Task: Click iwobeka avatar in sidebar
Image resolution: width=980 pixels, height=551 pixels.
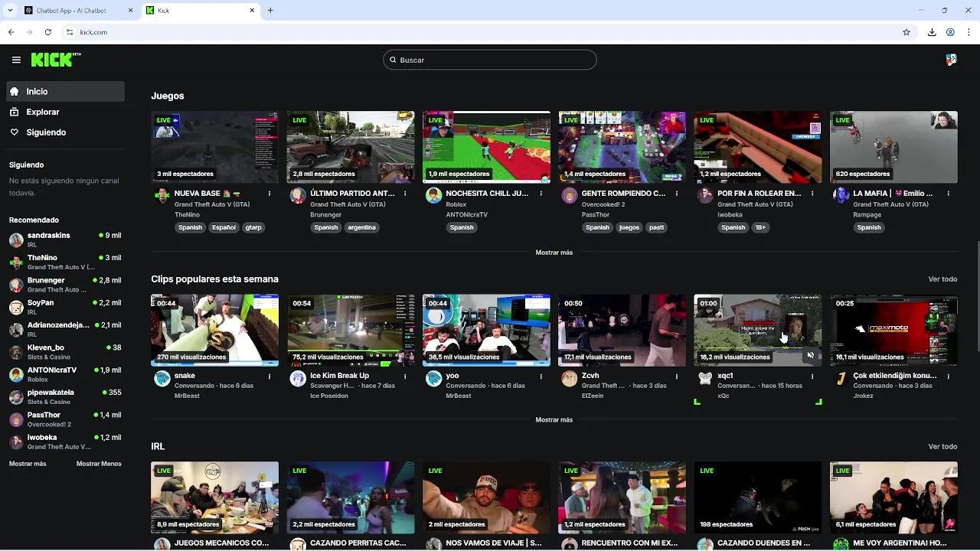Action: [16, 442]
